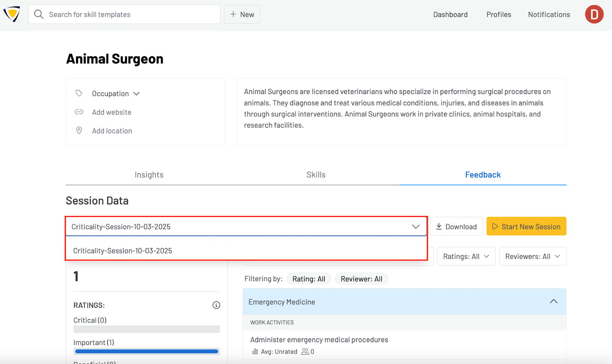Open the Occupation dropdown
The height and width of the screenshot is (364, 612).
(137, 93)
